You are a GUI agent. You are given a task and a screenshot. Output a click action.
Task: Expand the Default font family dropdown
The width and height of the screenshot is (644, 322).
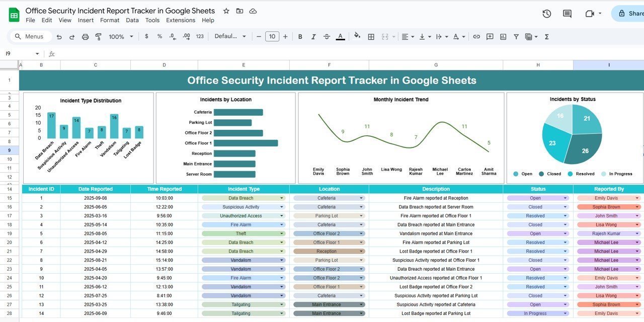(230, 37)
